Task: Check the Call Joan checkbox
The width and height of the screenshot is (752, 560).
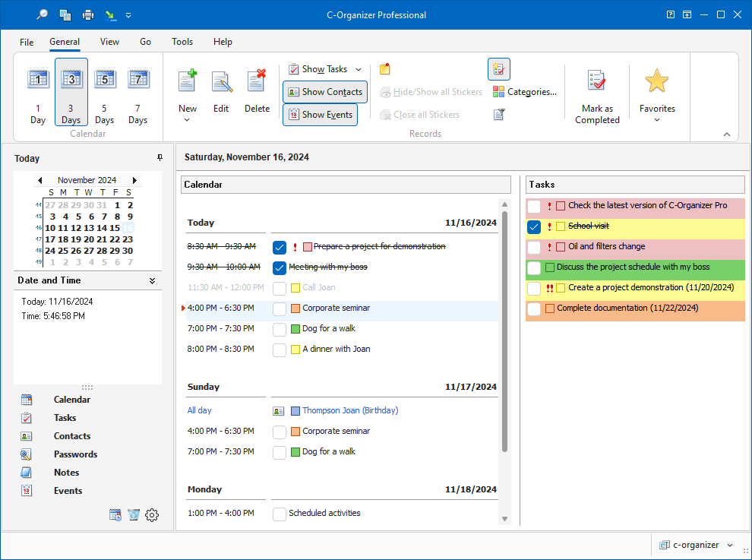Action: tap(279, 289)
